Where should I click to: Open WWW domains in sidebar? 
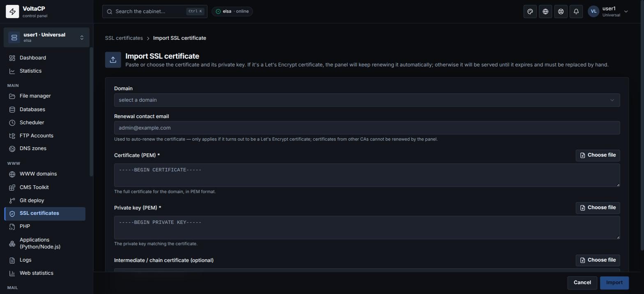(x=45, y=174)
